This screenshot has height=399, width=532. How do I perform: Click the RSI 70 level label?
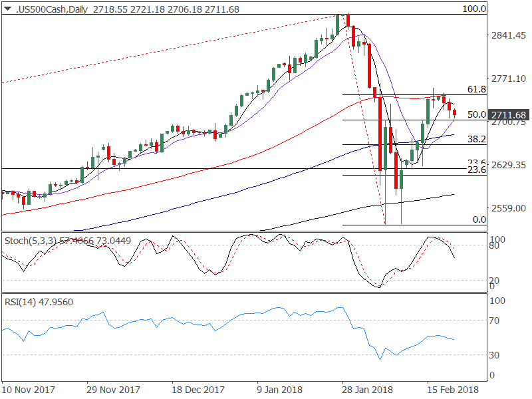494,321
